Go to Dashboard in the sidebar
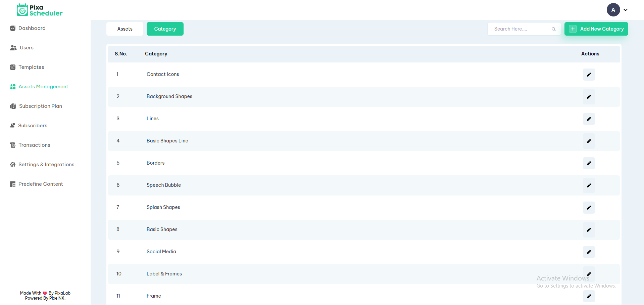 (32, 28)
